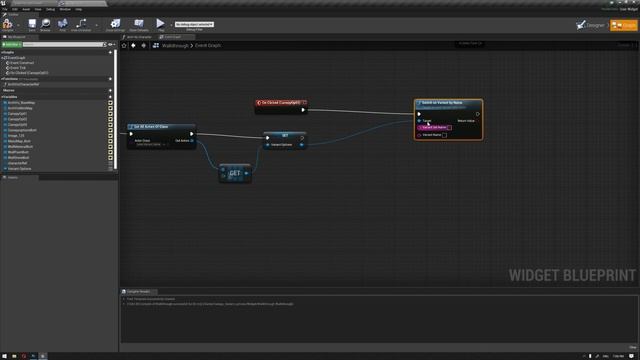Click the Walkthrough breadcrumb

coord(175,46)
